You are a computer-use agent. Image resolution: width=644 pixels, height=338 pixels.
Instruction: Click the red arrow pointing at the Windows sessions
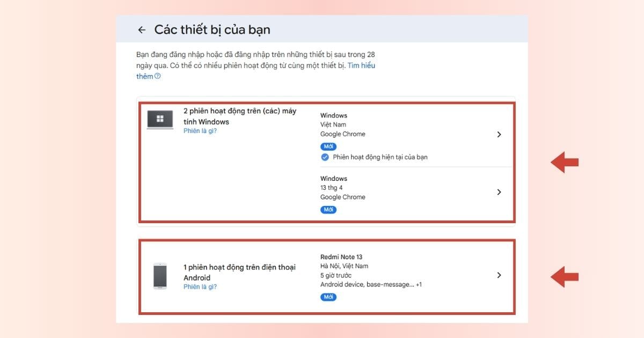pyautogui.click(x=565, y=162)
